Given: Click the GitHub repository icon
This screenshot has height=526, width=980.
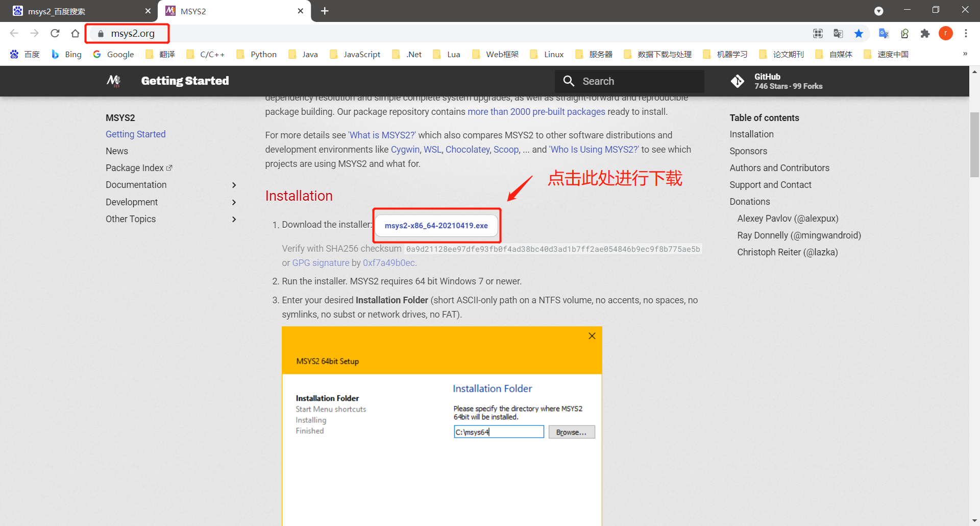Looking at the screenshot, I should point(737,81).
